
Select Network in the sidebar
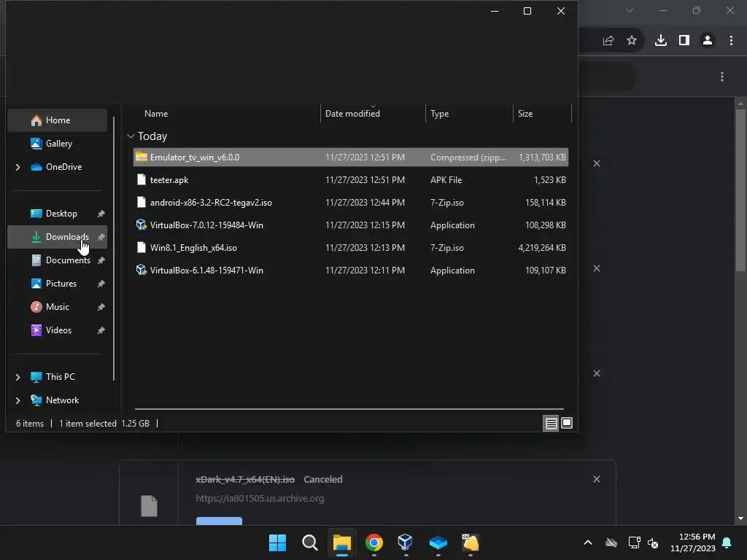point(58,400)
